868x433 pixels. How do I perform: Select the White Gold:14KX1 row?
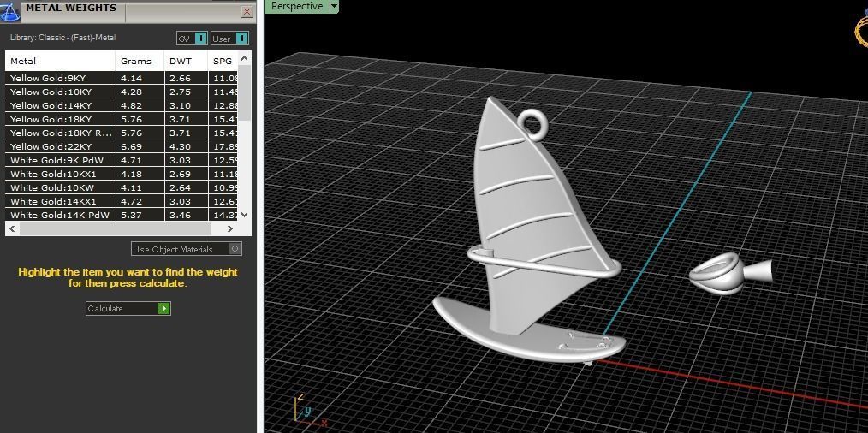(123, 202)
